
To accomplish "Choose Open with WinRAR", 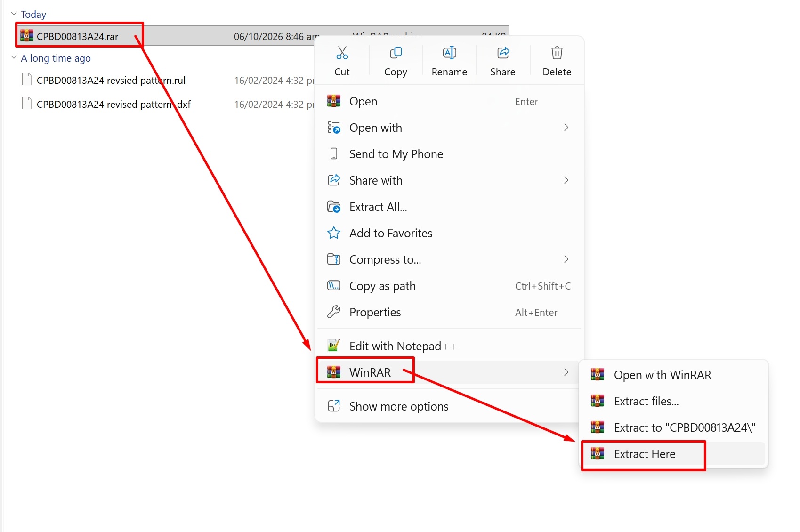I will pyautogui.click(x=673, y=375).
